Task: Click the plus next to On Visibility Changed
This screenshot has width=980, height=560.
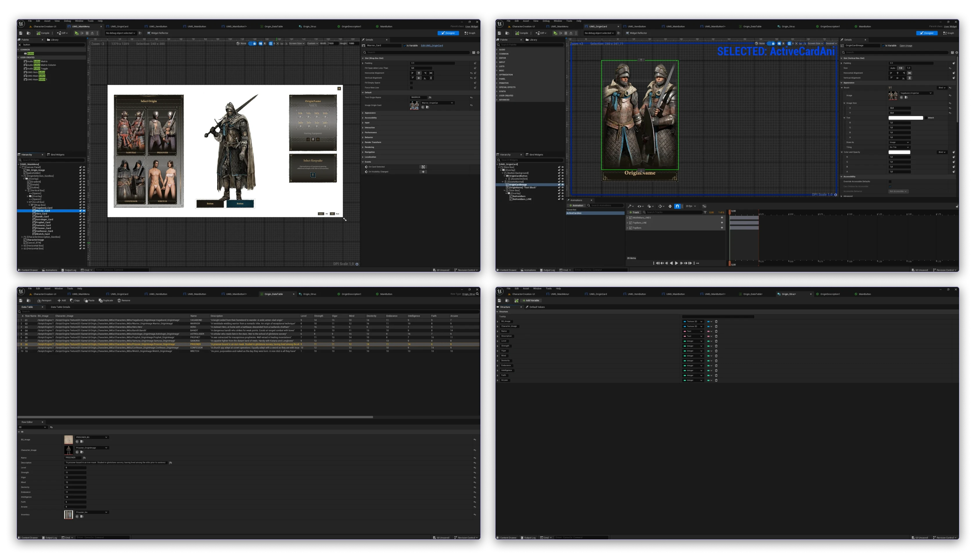Action: [423, 171]
